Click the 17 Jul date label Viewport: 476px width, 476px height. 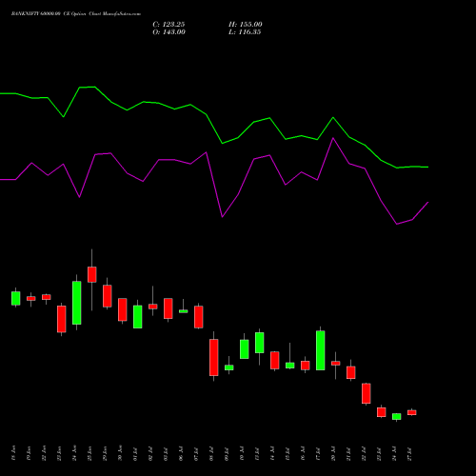(x=318, y=454)
